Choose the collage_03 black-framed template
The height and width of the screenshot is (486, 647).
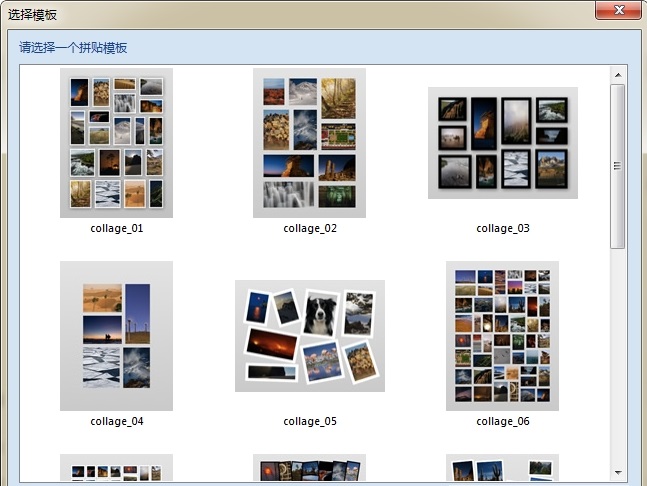(x=503, y=143)
